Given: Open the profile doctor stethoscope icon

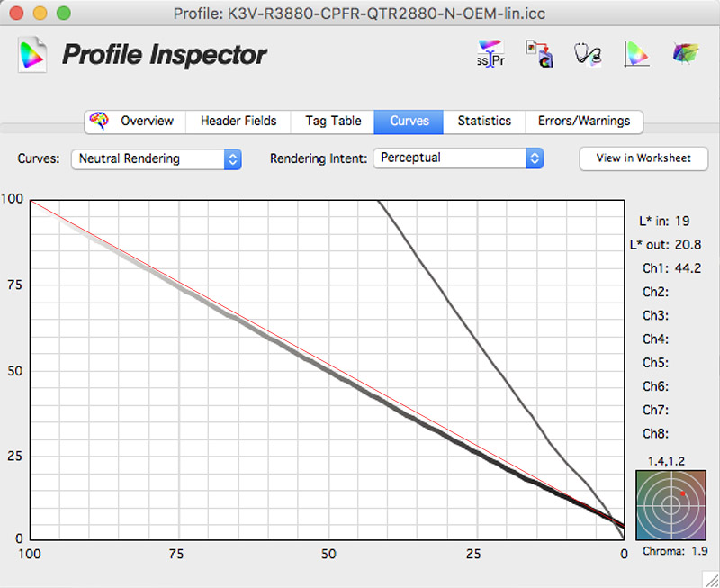Looking at the screenshot, I should point(588,54).
